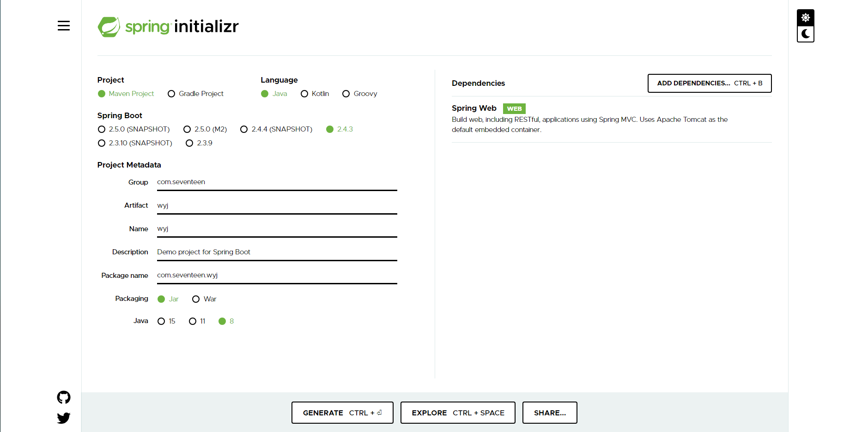868x432 pixels.
Task: Open the Twitter link icon
Action: click(x=64, y=418)
